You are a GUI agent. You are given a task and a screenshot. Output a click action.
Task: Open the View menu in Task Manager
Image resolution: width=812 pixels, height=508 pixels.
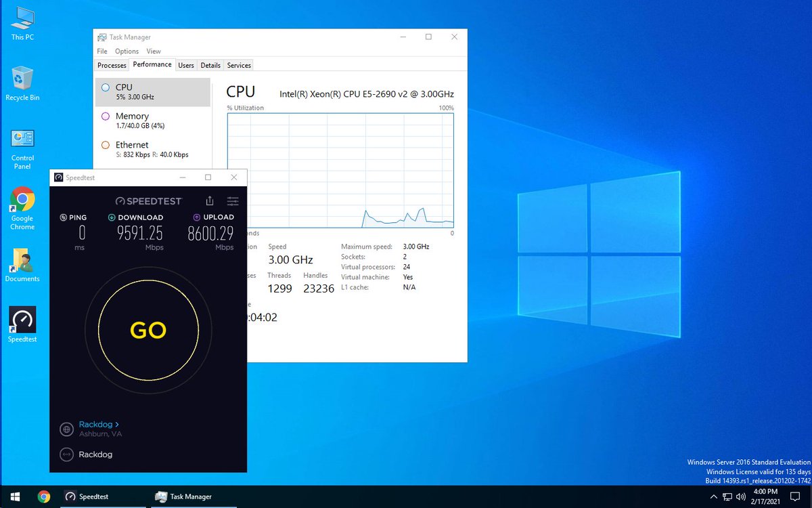point(154,51)
